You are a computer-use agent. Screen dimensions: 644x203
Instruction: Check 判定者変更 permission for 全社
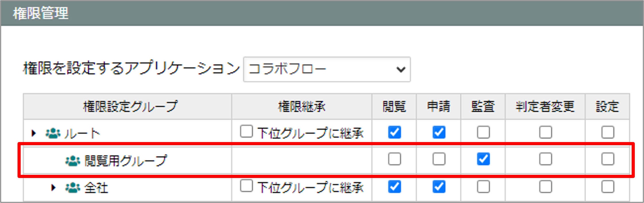(x=545, y=187)
